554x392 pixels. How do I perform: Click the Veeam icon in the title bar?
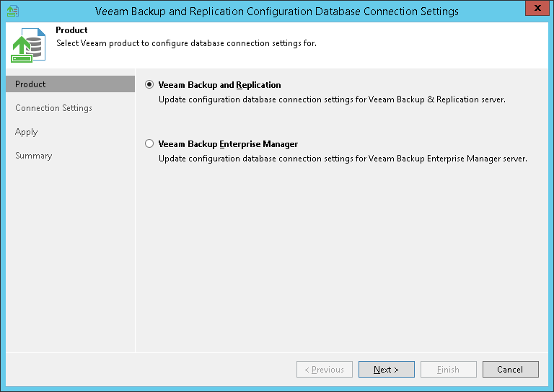point(12,11)
